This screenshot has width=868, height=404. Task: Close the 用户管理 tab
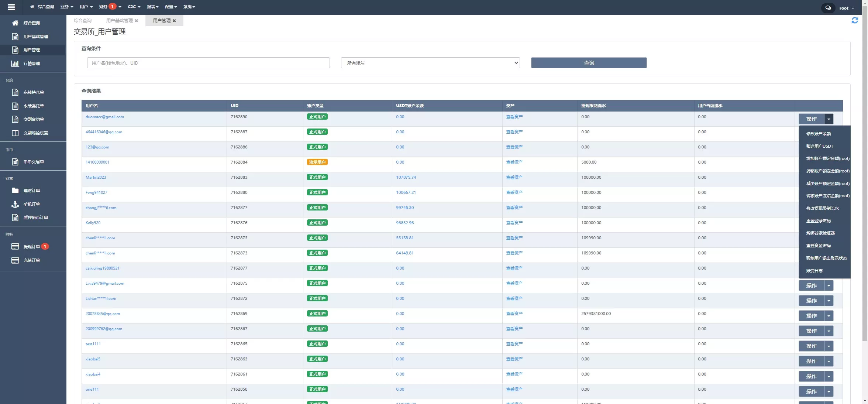pos(174,21)
